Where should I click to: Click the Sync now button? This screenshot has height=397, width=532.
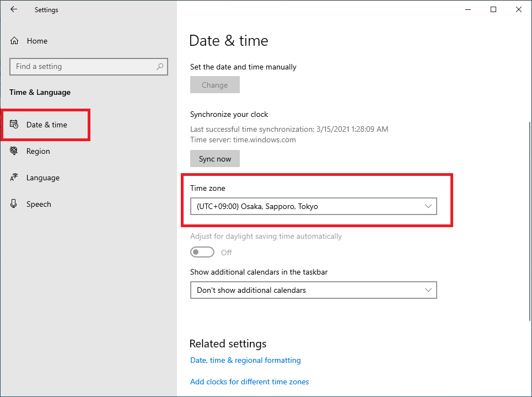point(215,158)
